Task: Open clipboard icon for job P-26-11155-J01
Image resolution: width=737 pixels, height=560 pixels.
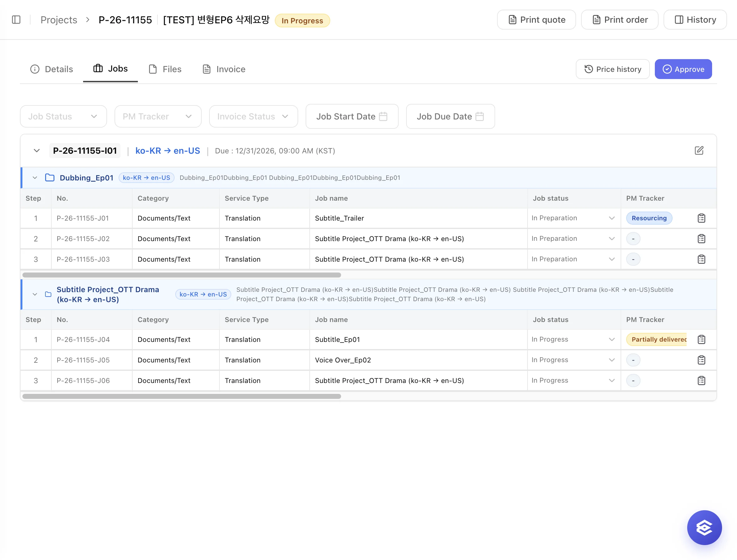Action: (x=701, y=218)
